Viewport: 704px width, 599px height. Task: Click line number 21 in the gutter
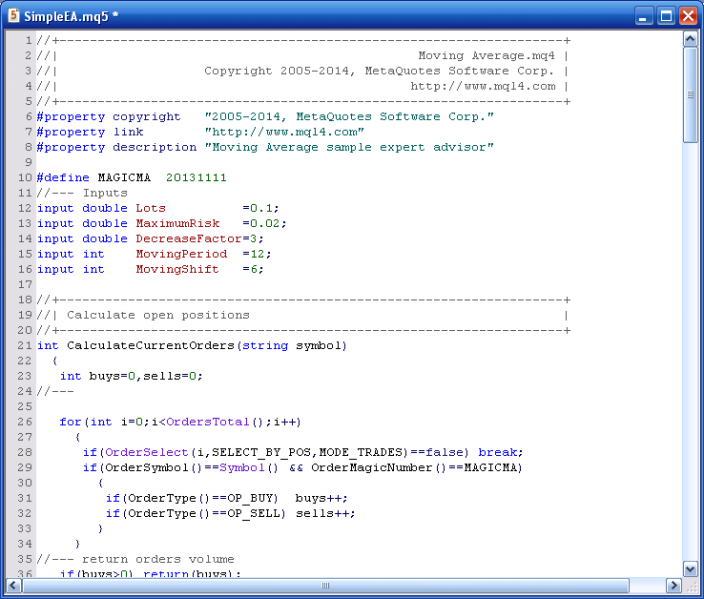pos(24,346)
